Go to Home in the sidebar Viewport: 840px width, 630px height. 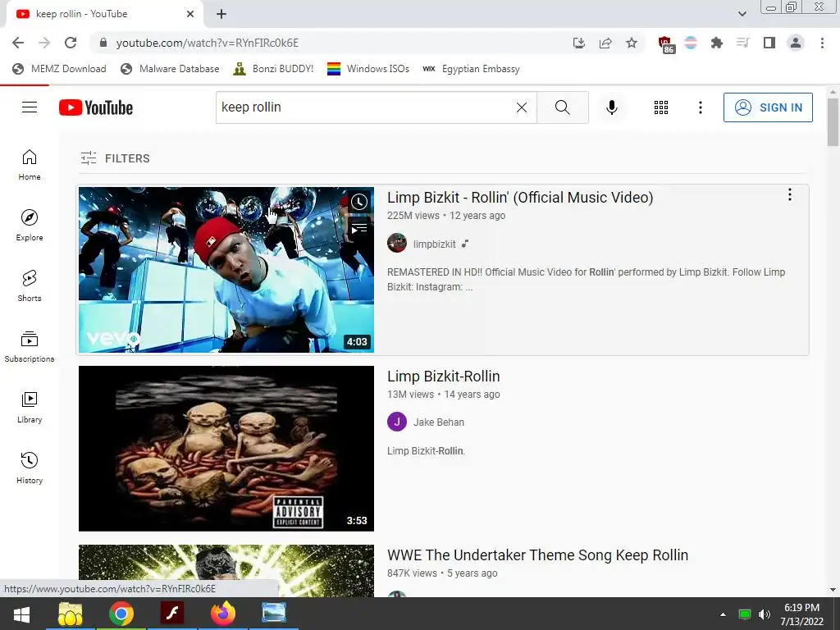tap(30, 164)
